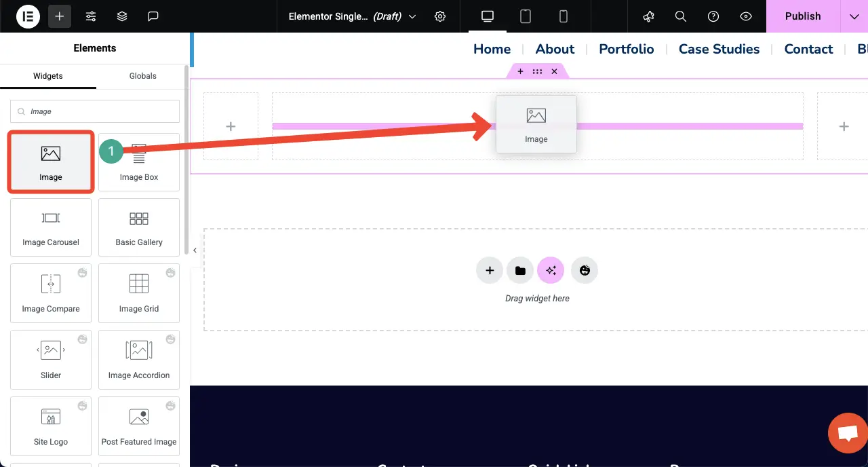Click the section edit handle dots
The height and width of the screenshot is (467, 868).
click(x=537, y=71)
